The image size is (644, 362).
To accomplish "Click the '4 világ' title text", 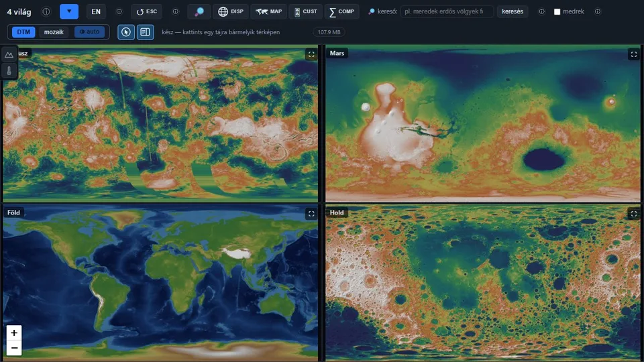I will pyautogui.click(x=19, y=12).
